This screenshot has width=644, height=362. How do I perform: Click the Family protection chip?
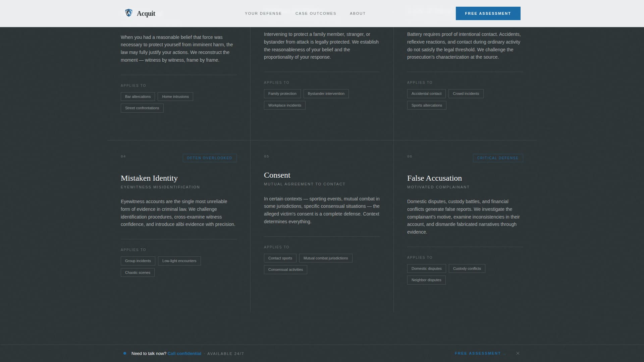coord(282,94)
